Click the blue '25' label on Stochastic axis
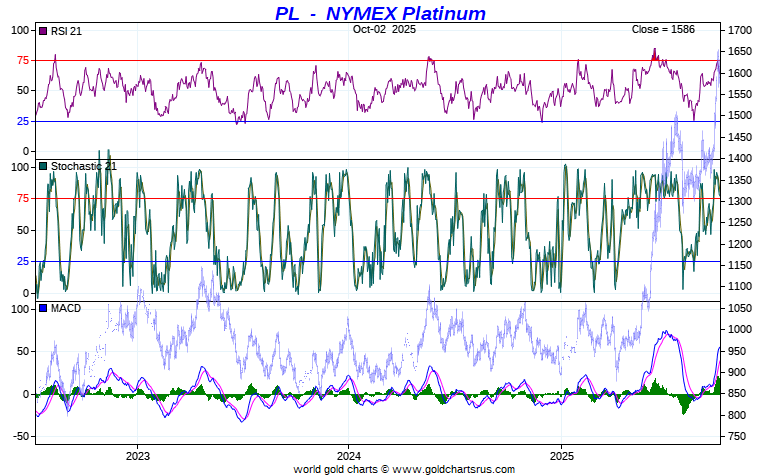 click(x=23, y=261)
